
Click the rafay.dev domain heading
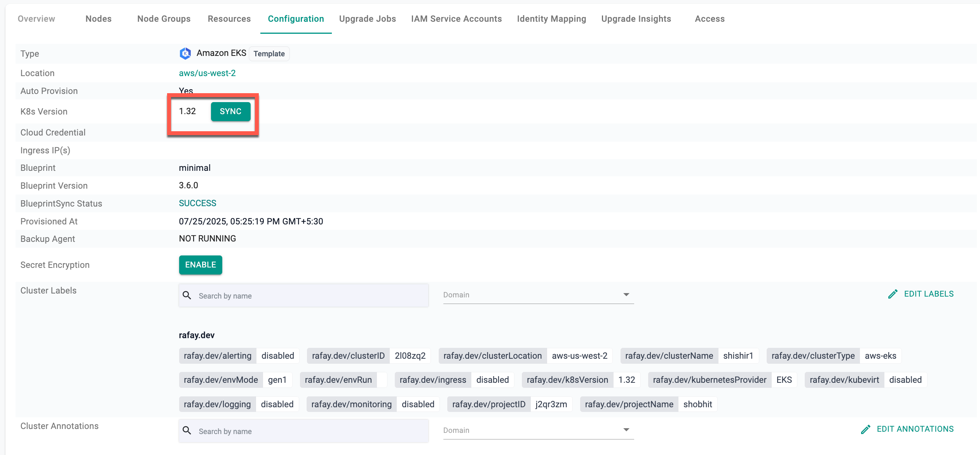pyautogui.click(x=197, y=335)
